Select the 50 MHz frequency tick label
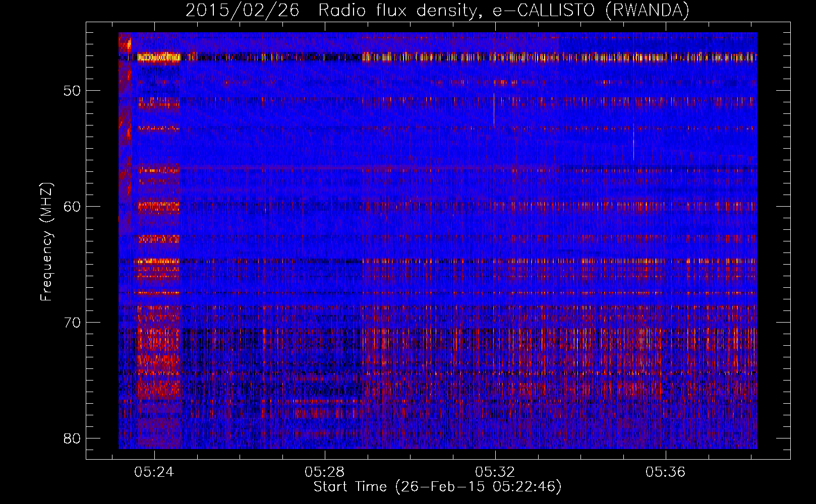Image resolution: width=816 pixels, height=504 pixels. click(72, 91)
